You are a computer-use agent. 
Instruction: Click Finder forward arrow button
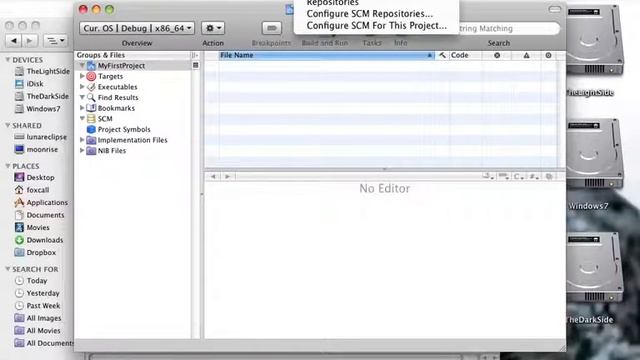click(x=29, y=40)
